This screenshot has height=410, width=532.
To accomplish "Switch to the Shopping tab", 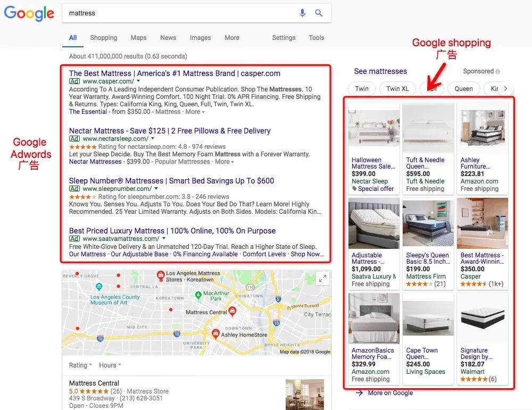I will [x=103, y=38].
